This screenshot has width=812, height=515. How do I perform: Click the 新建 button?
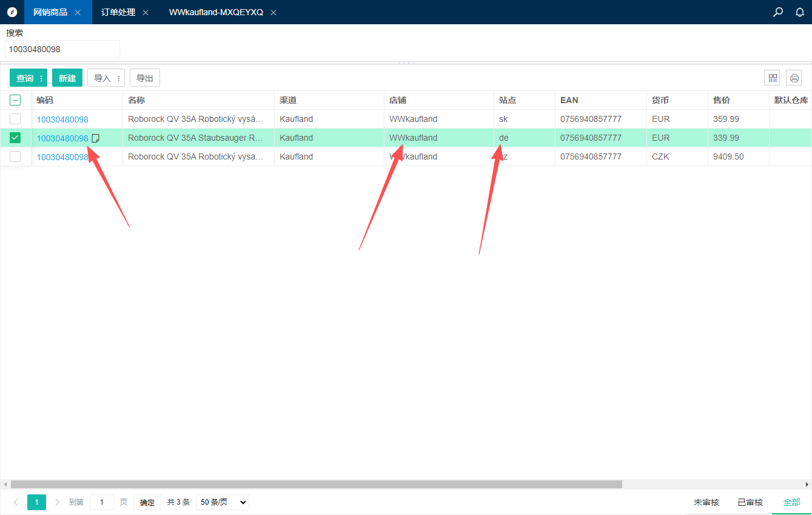pos(67,78)
